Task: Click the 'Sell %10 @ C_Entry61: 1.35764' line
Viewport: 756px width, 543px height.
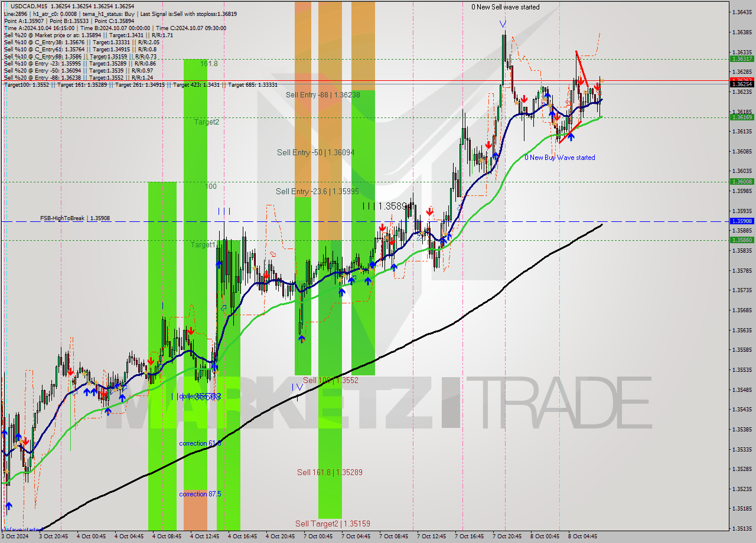Action: (x=82, y=49)
